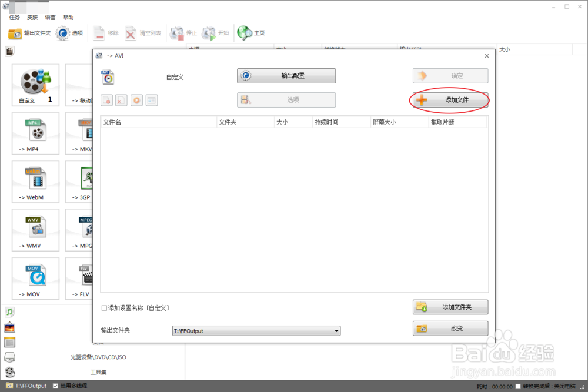Open the 帮助 menu
Screen dimensions: 588x392
[68, 17]
